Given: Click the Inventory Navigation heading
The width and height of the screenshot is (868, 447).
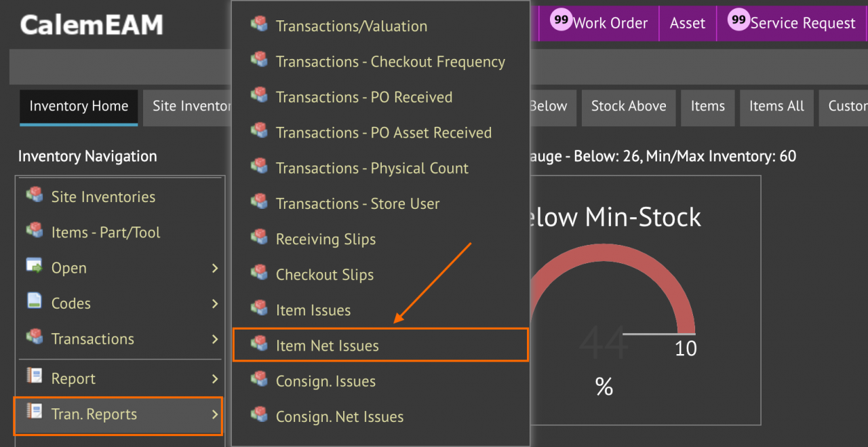Looking at the screenshot, I should tap(87, 157).
